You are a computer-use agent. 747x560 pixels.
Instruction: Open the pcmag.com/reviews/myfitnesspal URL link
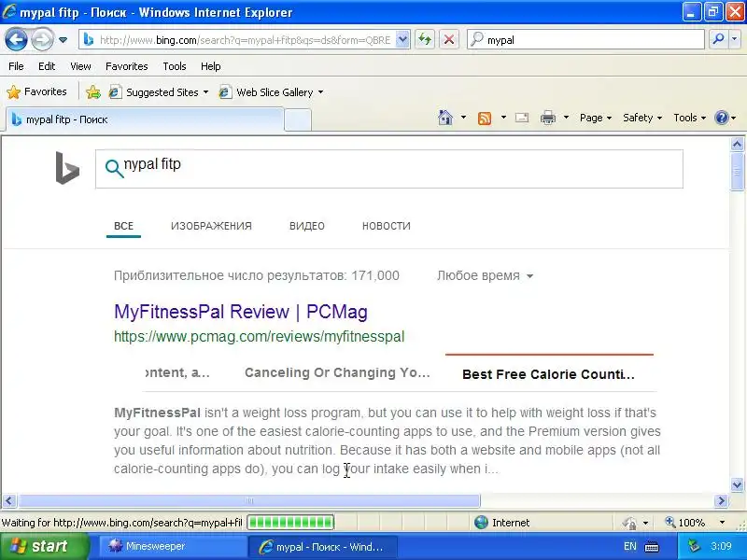coord(260,337)
